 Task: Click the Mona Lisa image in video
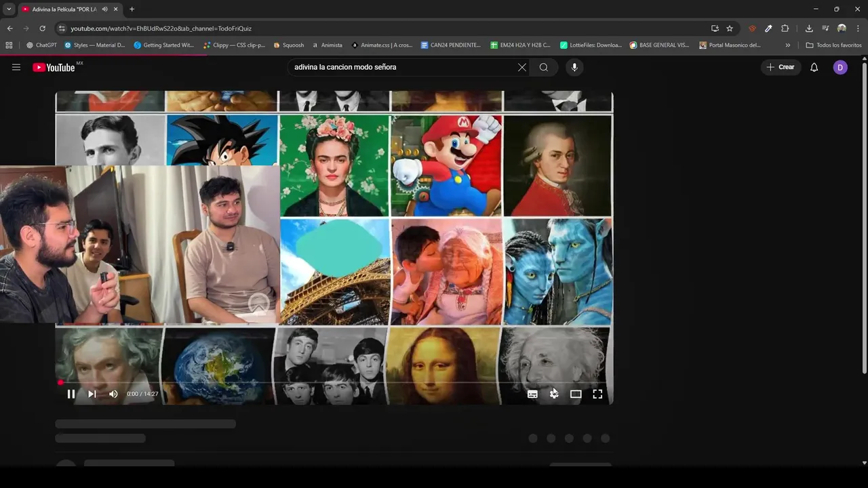[442, 366]
